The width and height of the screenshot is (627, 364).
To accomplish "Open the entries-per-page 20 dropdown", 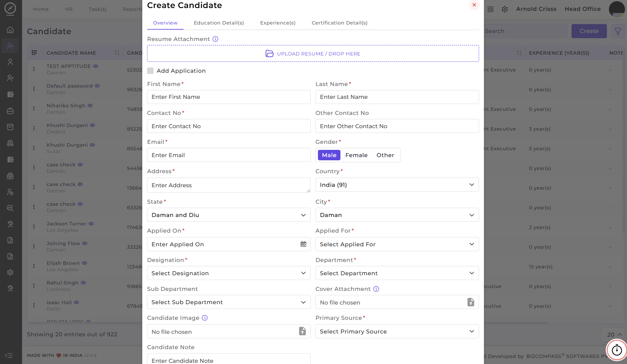I will point(614,334).
